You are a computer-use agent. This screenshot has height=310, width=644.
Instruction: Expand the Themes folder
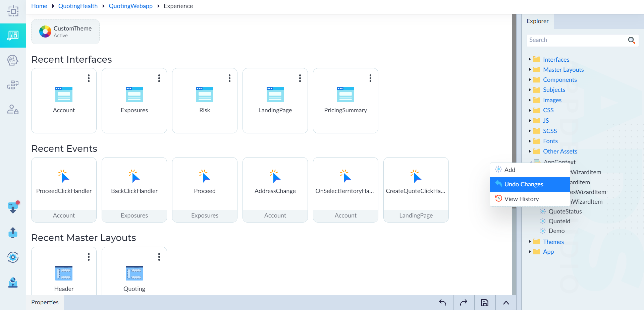[530, 242]
